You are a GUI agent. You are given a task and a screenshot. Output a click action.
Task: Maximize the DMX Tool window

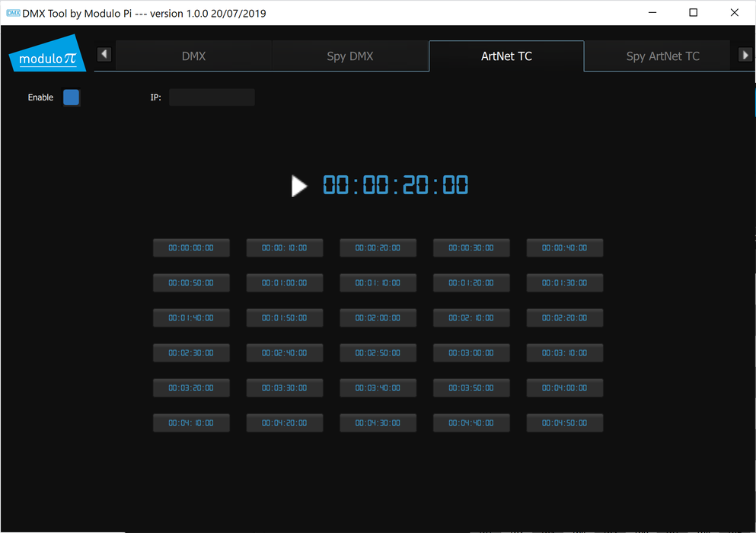694,12
